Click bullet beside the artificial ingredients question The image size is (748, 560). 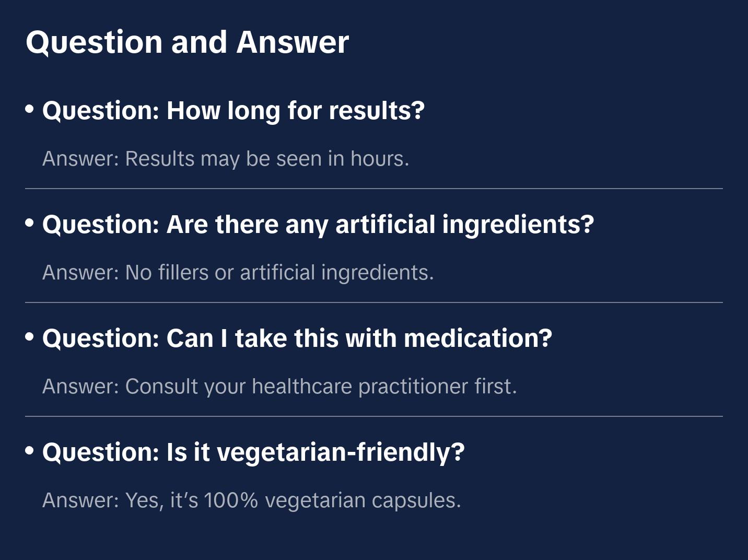pyautogui.click(x=30, y=223)
